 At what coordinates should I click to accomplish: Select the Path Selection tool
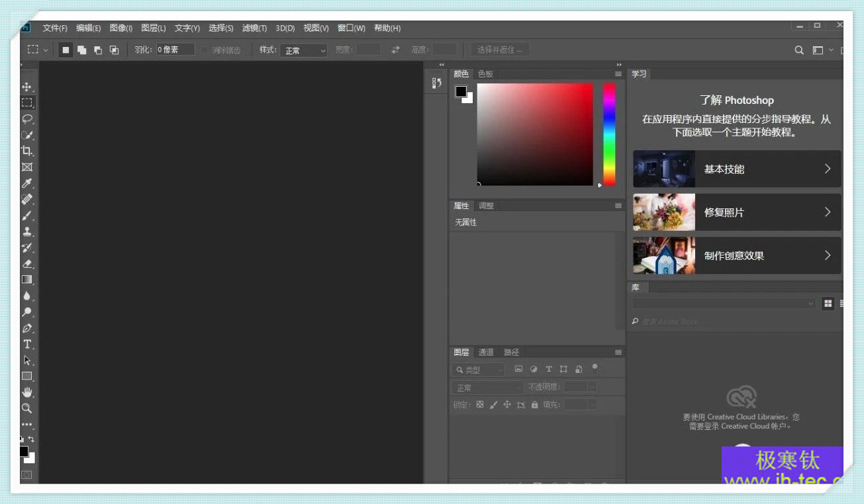pos(27,360)
